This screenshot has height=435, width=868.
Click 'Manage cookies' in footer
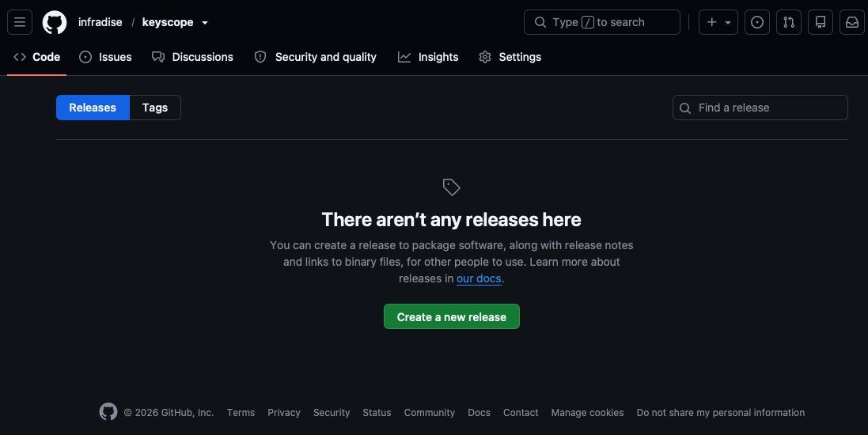(587, 412)
